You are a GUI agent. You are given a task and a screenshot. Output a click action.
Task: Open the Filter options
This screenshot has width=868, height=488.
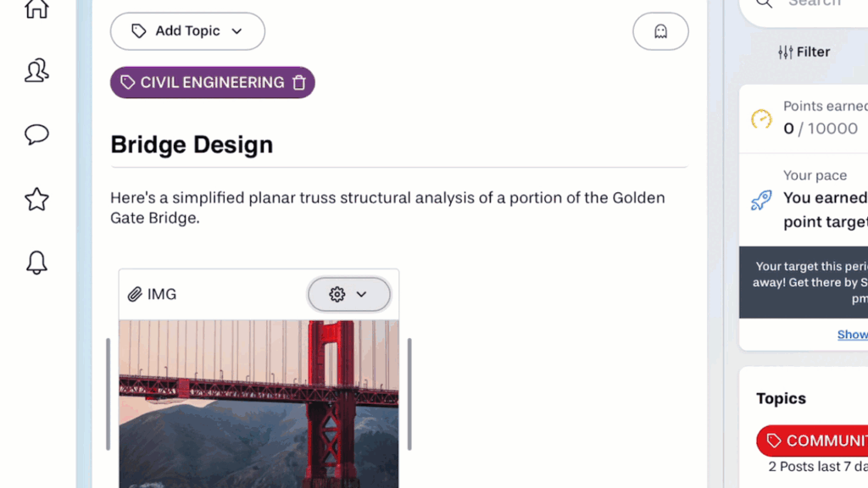pyautogui.click(x=804, y=52)
